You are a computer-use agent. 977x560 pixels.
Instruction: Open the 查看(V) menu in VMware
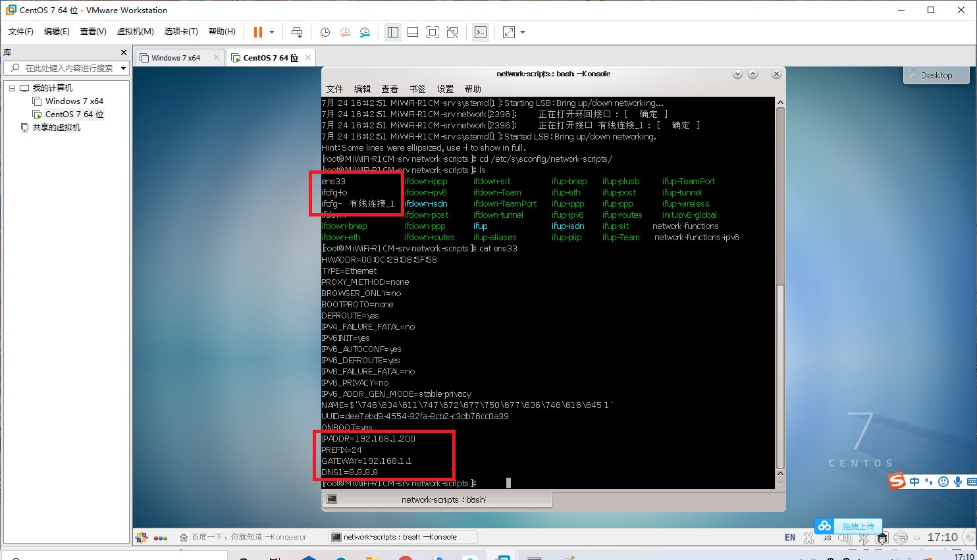[93, 32]
